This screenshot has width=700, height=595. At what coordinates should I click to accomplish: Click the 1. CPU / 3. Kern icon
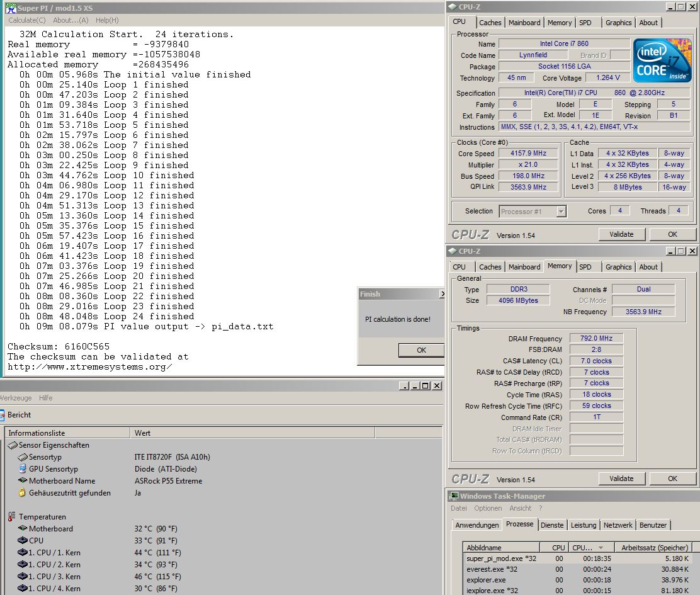click(x=22, y=577)
